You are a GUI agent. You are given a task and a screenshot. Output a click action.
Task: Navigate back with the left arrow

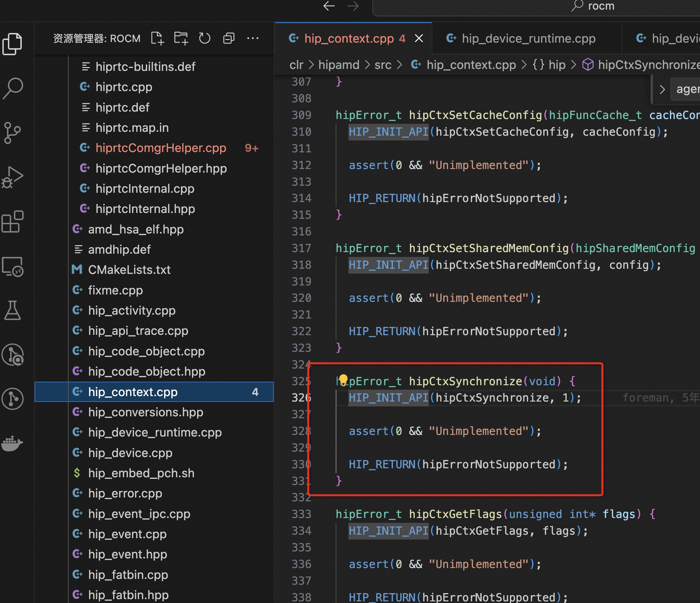coord(329,6)
